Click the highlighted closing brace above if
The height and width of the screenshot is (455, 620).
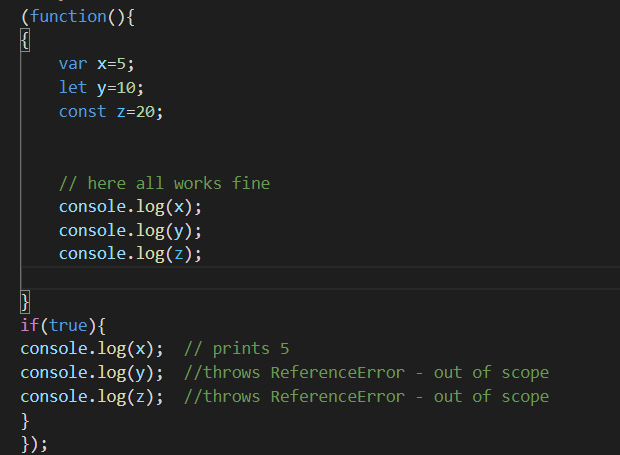25,302
